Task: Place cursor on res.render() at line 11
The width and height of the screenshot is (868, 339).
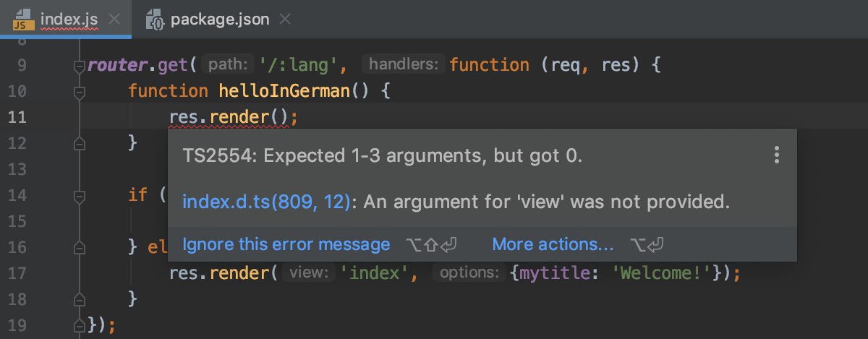Action: click(x=233, y=116)
